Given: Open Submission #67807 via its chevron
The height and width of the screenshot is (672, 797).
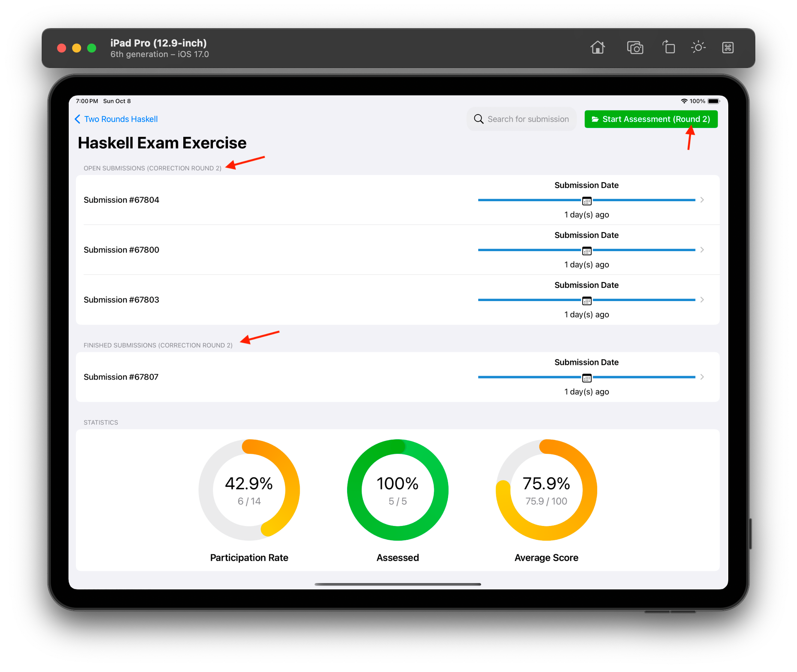Looking at the screenshot, I should point(701,377).
